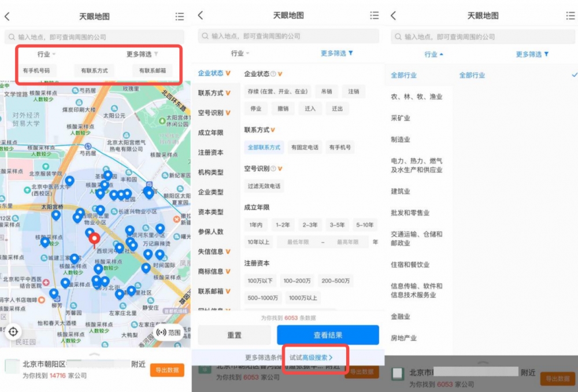578x392 pixels.
Task: Choose 1000万以上 registered capital chip
Action: click(303, 298)
